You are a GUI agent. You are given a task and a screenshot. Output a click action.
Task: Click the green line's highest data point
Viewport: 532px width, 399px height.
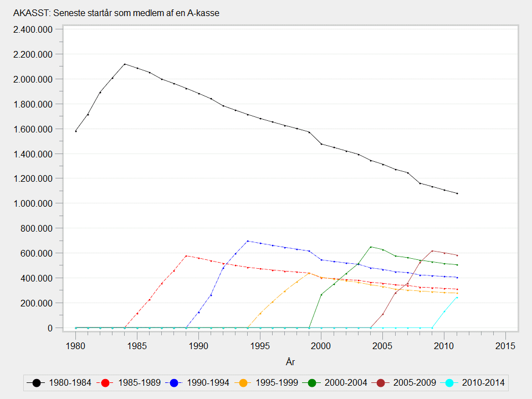click(371, 247)
